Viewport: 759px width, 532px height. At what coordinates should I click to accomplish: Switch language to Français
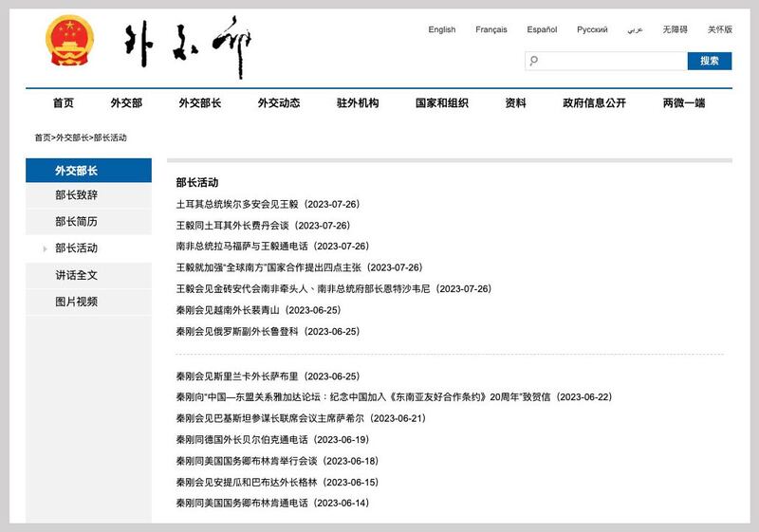[x=491, y=29]
